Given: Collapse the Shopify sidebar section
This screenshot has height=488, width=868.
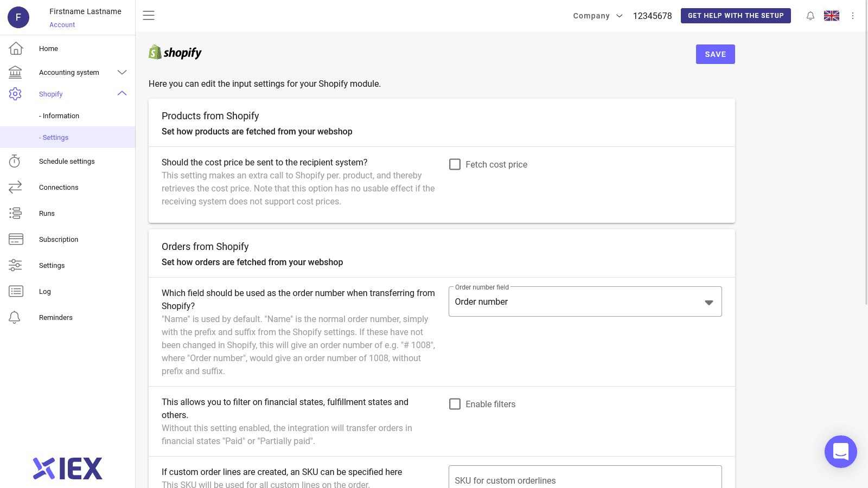Looking at the screenshot, I should (x=122, y=94).
